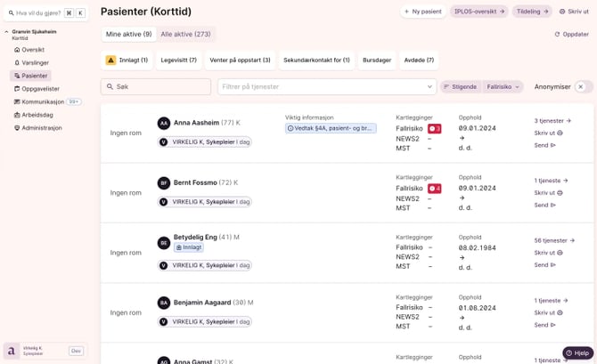Click the Ny pasient button
The image size is (597, 364).
pos(422,12)
